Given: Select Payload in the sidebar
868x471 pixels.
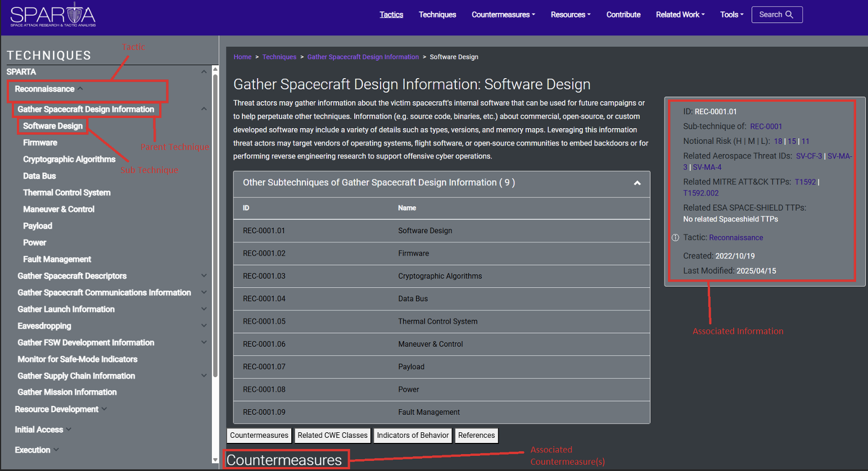Looking at the screenshot, I should coord(38,226).
